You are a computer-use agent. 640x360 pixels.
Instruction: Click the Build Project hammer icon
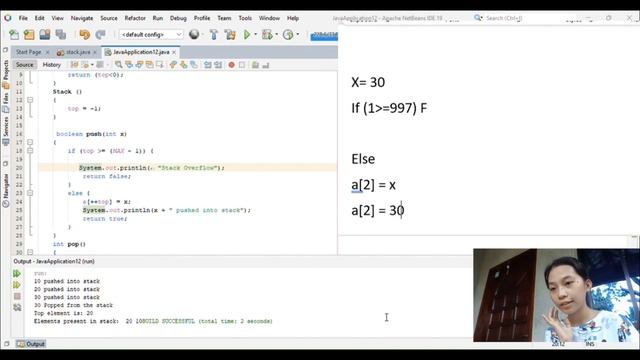click(214, 35)
